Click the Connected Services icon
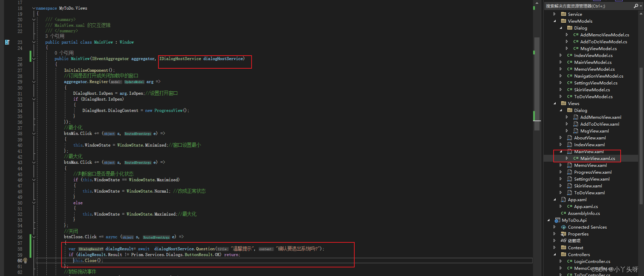This screenshot has width=644, height=276. [564, 227]
